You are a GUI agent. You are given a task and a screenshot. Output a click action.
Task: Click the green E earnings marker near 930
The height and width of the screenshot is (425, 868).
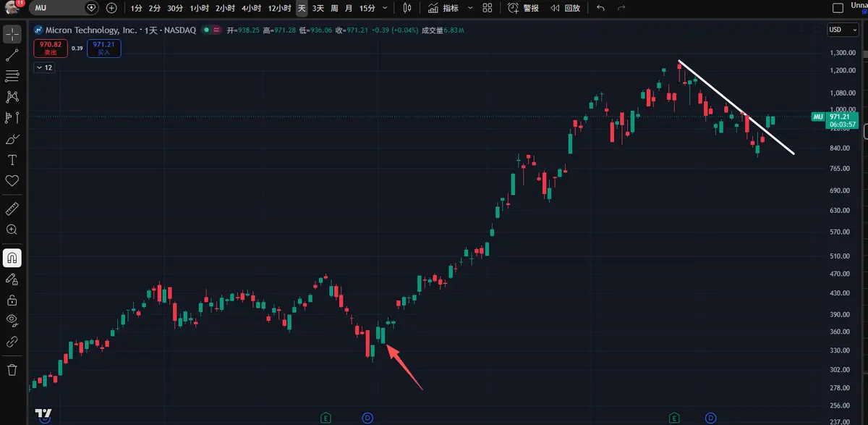674,418
